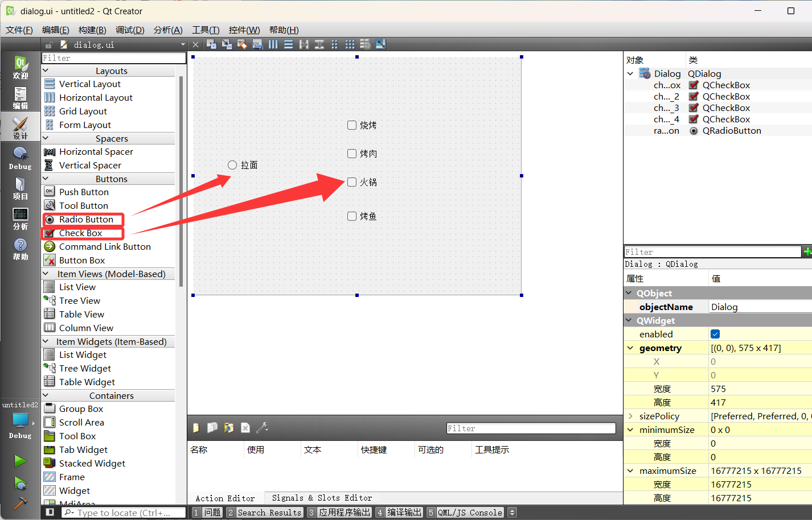Collapse the Buttons widget category
This screenshot has height=520, width=812.
pos(46,179)
